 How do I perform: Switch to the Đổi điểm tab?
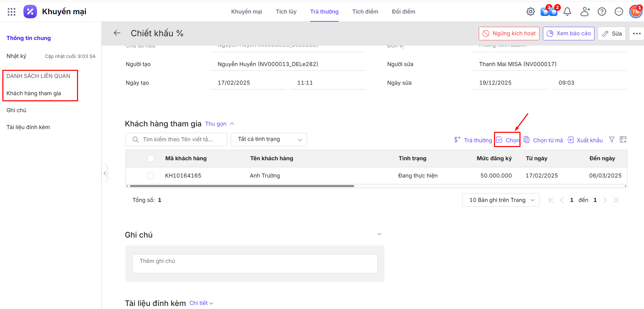(x=403, y=12)
